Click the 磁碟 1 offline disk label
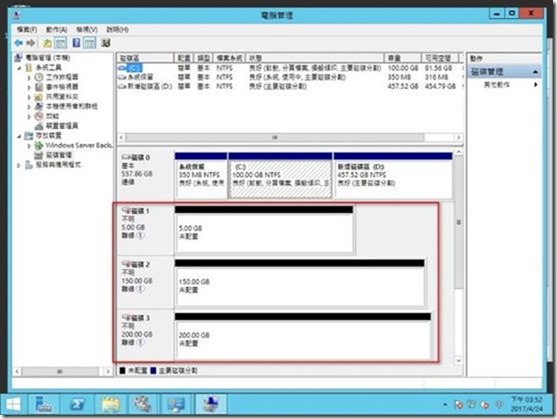 click(145, 229)
